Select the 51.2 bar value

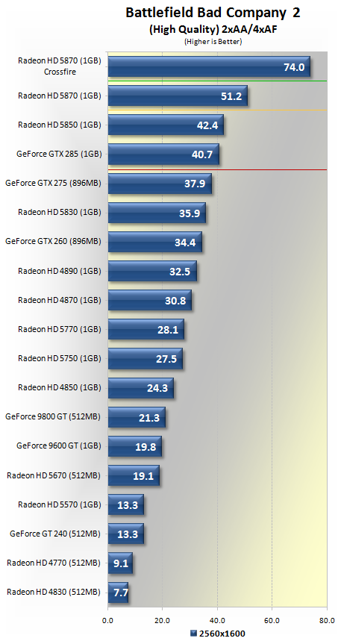231,97
